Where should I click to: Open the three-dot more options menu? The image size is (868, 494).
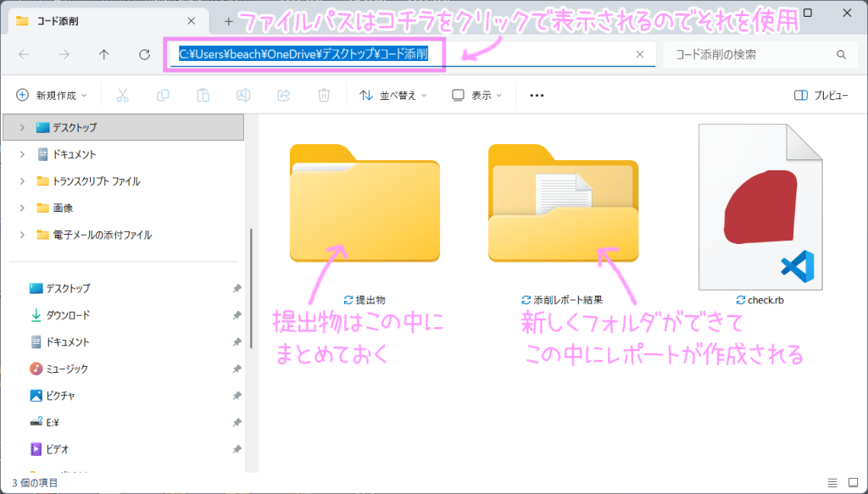pyautogui.click(x=536, y=96)
